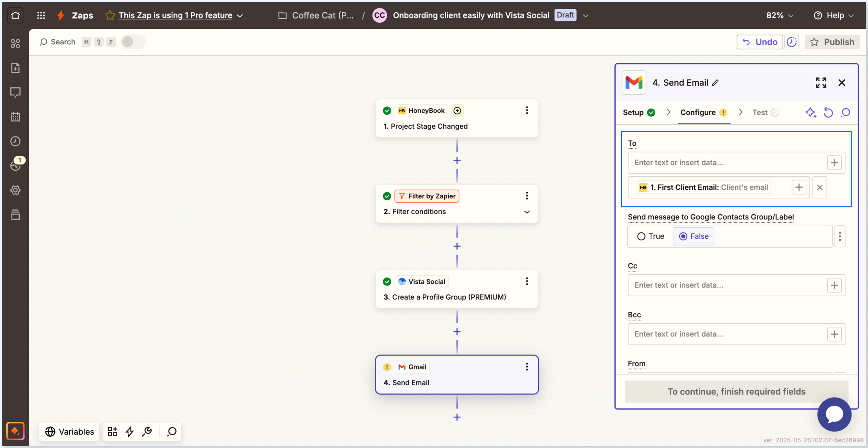
Task: Click the Publish button
Action: [x=832, y=42]
